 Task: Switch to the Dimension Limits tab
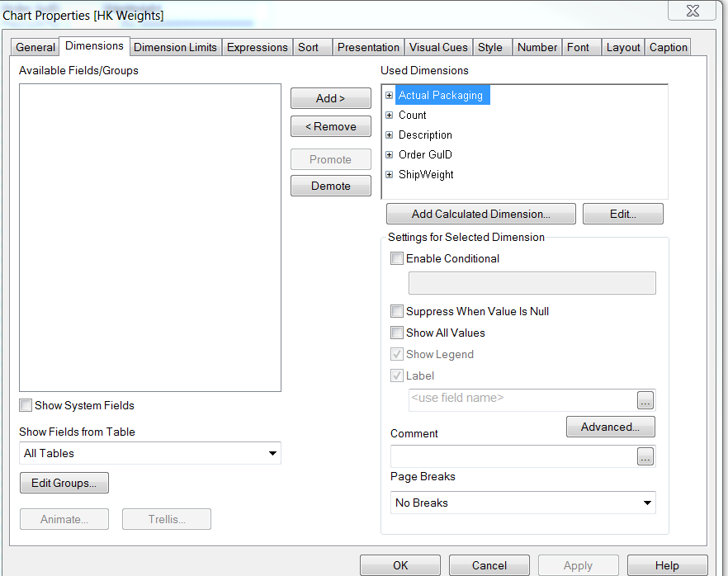175,47
